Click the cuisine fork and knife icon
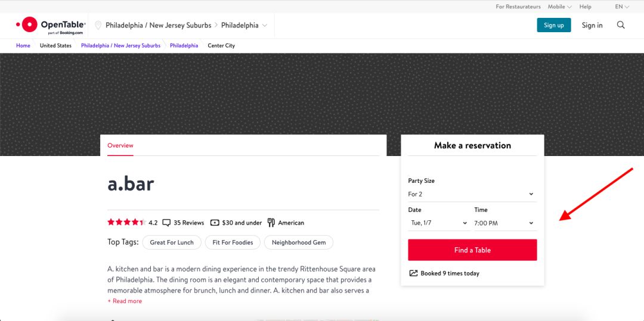This screenshot has width=644, height=321. pos(271,223)
